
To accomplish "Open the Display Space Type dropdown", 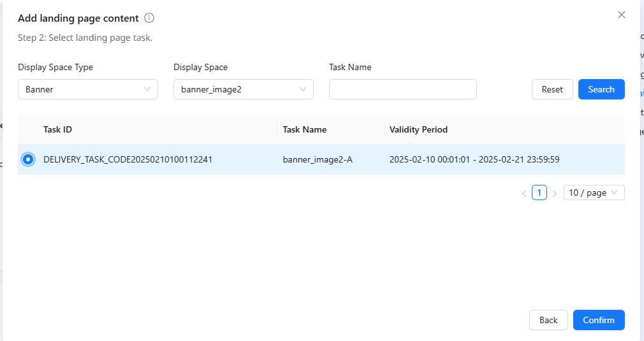I will (x=88, y=89).
